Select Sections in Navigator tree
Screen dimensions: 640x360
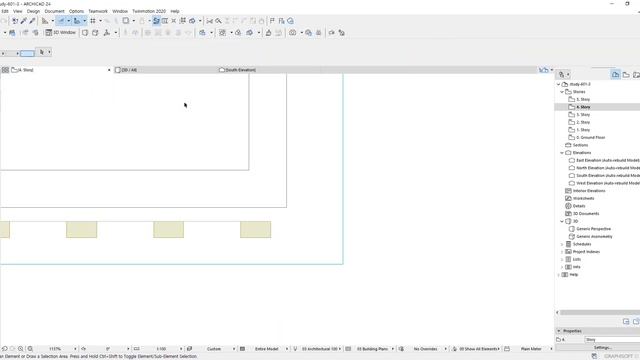click(x=580, y=145)
